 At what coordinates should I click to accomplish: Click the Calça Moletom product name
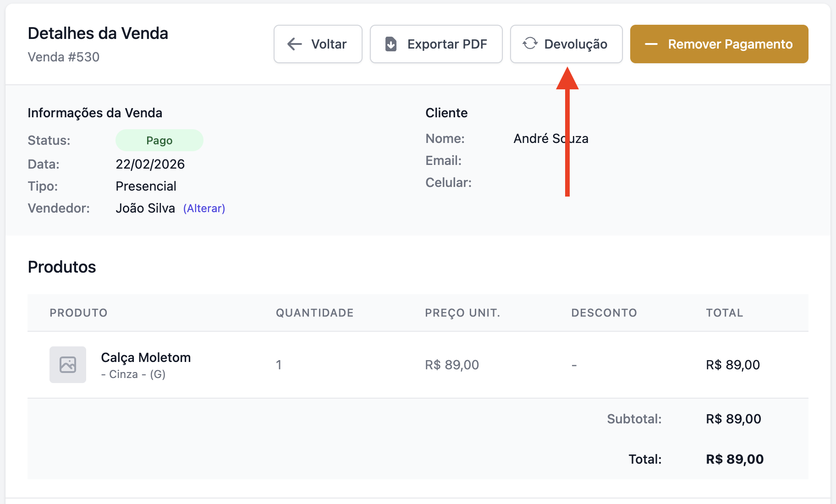pos(146,357)
